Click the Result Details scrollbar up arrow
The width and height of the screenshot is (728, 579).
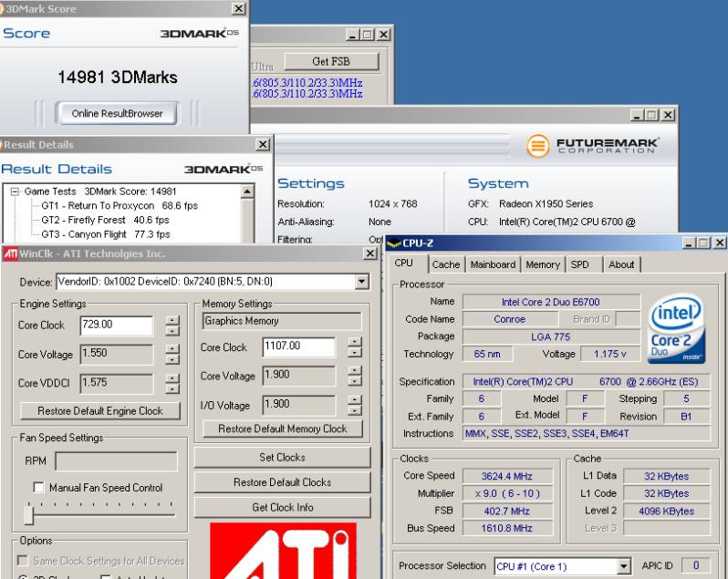(x=247, y=191)
